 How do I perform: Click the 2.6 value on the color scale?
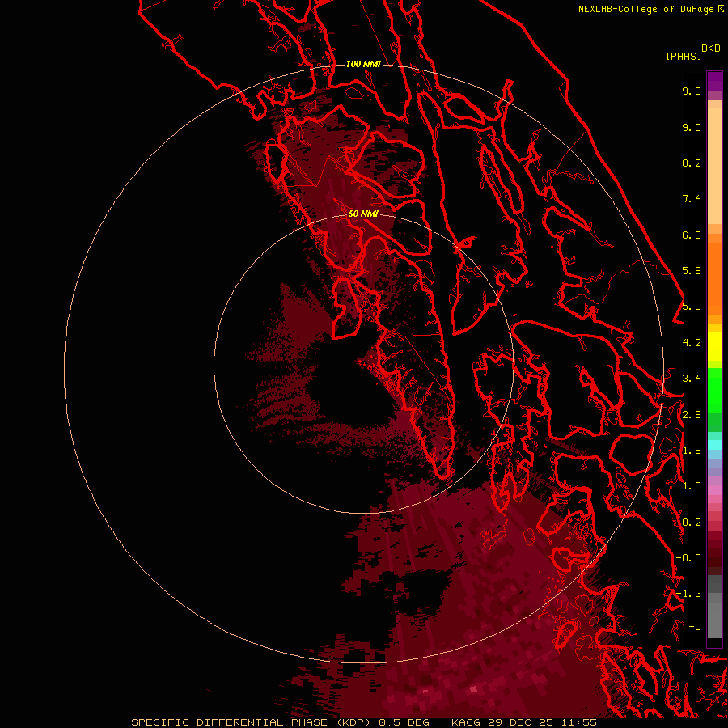692,415
